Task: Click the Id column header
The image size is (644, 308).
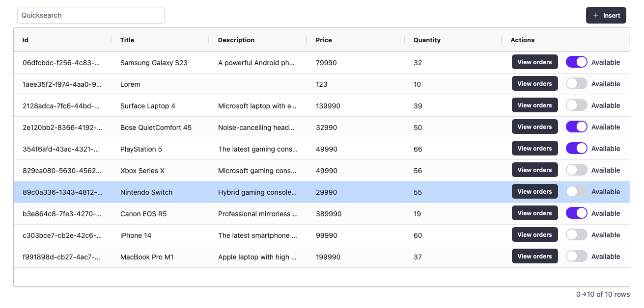Action: [25, 40]
